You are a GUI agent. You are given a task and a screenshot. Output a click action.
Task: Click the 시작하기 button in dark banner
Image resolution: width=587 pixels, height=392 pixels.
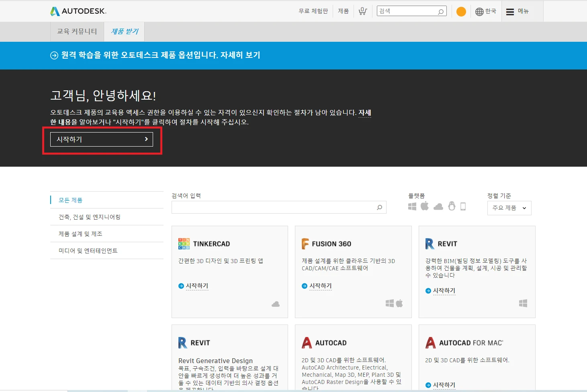pyautogui.click(x=102, y=139)
